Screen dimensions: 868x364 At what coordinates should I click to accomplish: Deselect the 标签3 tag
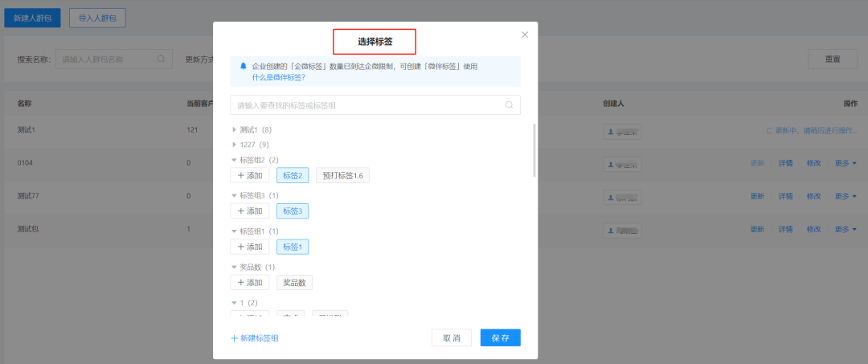293,211
